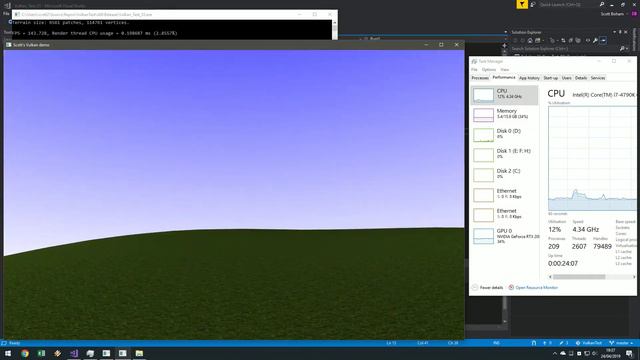The height and width of the screenshot is (360, 640).
Task: Focus the Search Solution Explorer field
Action: click(565, 49)
